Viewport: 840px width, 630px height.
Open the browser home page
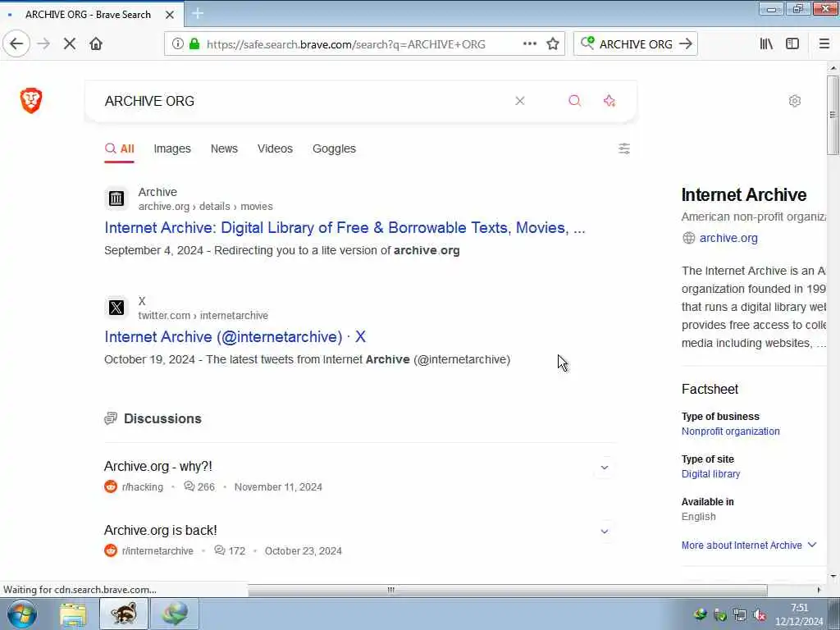pos(96,43)
